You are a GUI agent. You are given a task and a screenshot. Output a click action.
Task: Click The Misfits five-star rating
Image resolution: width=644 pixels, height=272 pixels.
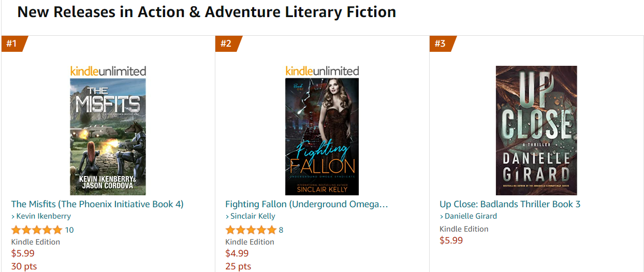(x=36, y=230)
